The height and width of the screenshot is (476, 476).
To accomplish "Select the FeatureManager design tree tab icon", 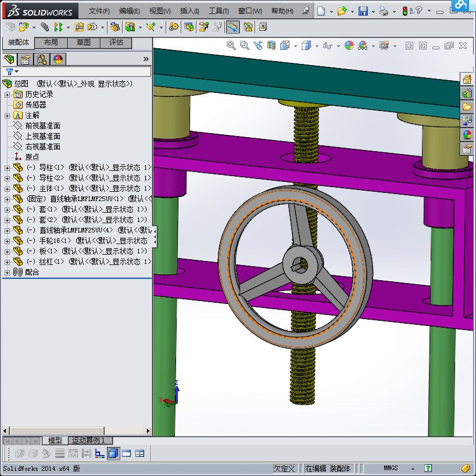I will [x=9, y=59].
